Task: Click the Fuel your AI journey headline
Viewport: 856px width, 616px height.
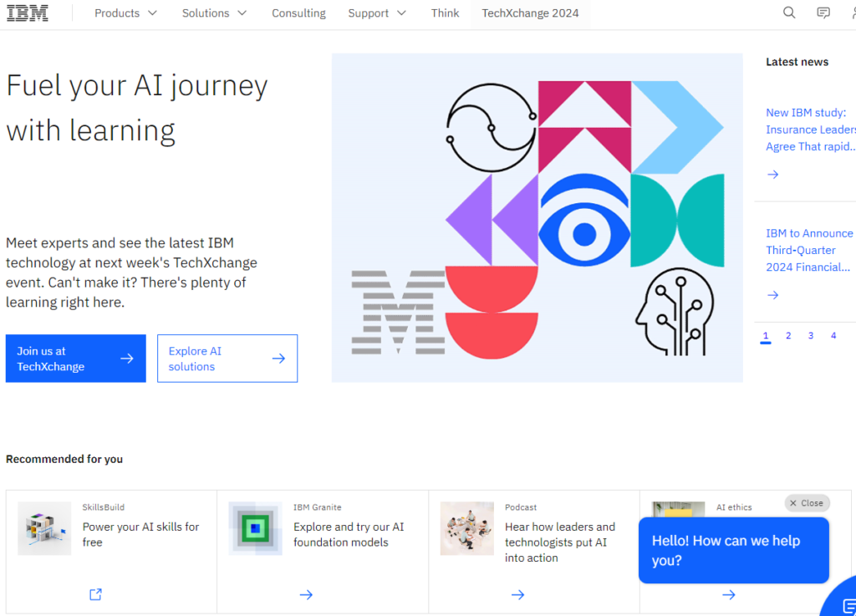Action: coord(137,108)
